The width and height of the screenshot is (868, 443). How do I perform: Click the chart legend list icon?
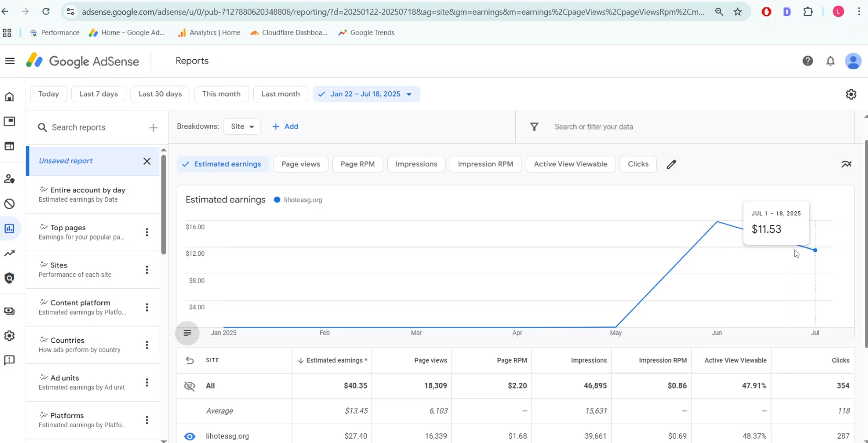pyautogui.click(x=187, y=333)
